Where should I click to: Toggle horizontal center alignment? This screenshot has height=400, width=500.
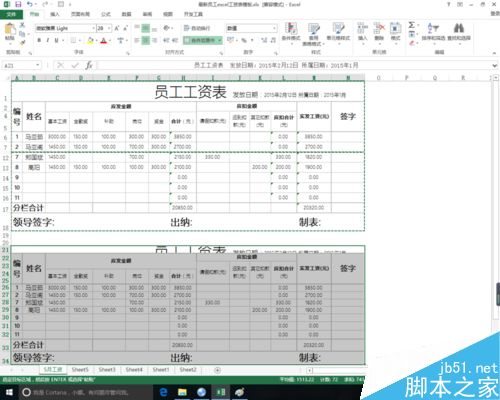coord(146,40)
